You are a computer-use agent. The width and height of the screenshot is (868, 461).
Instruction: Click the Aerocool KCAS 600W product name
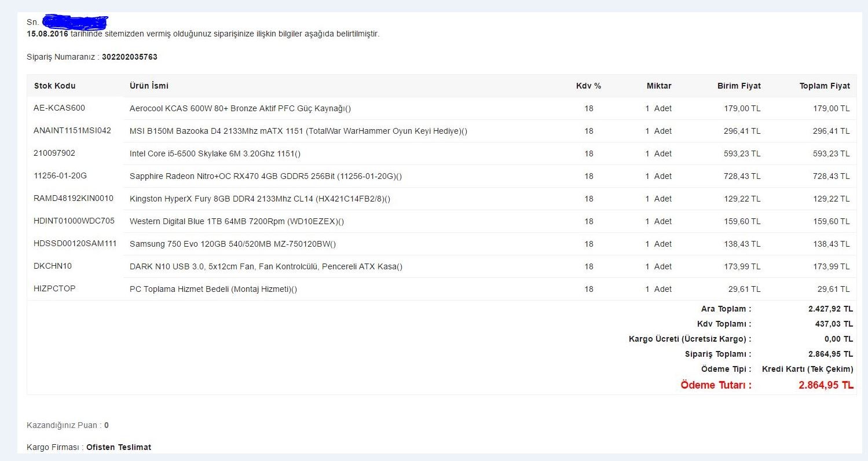pyautogui.click(x=240, y=108)
